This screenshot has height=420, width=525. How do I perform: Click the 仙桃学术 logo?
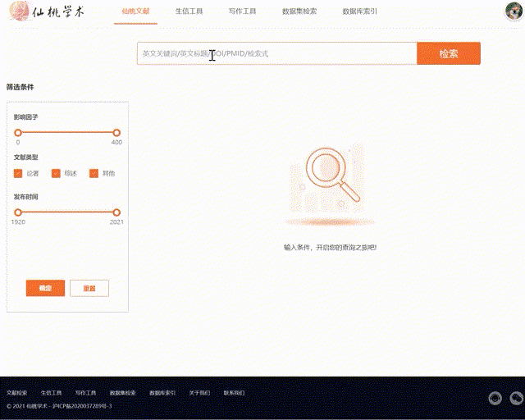click(47, 11)
